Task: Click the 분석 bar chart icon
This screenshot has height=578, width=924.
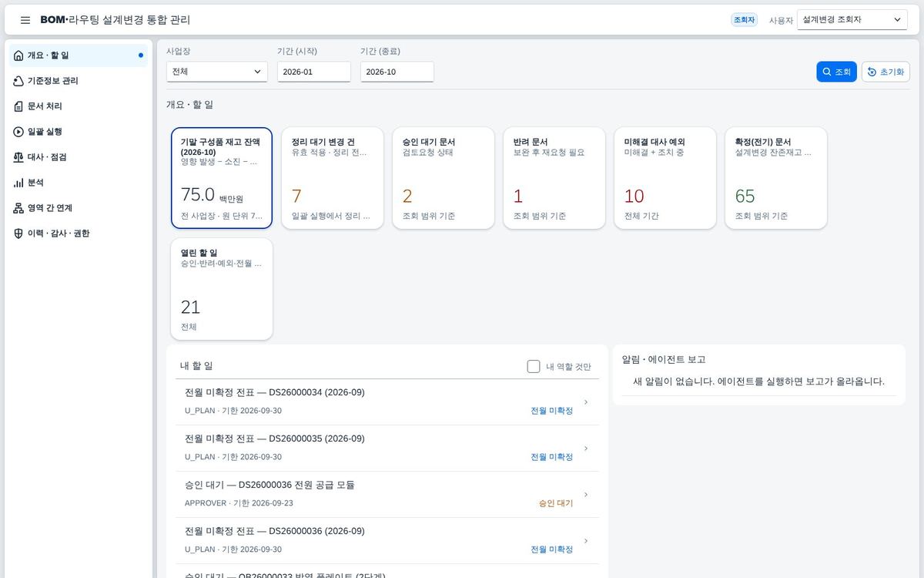Action: tap(18, 183)
